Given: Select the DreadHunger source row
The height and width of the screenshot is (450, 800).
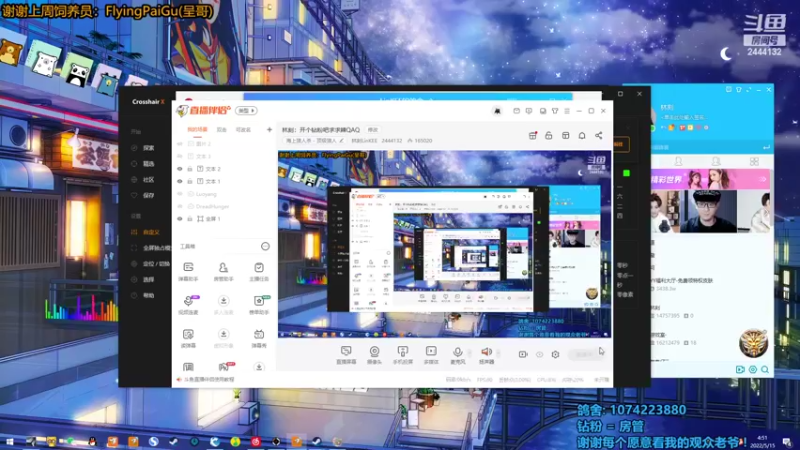Looking at the screenshot, I should coord(224,207).
